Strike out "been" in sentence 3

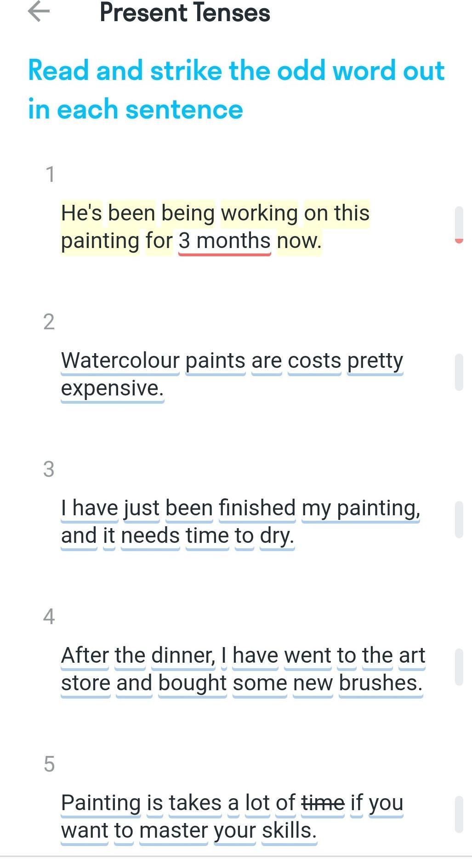pos(189,508)
